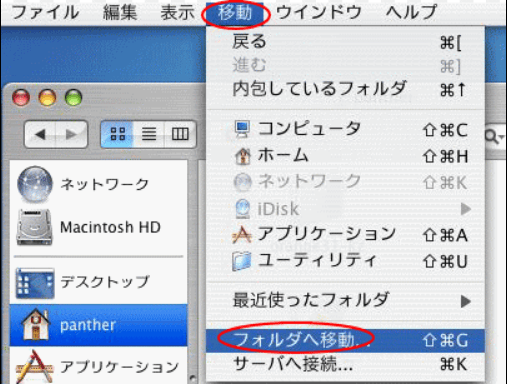
Task: Choose 戻る from the menu
Action: coord(345,42)
